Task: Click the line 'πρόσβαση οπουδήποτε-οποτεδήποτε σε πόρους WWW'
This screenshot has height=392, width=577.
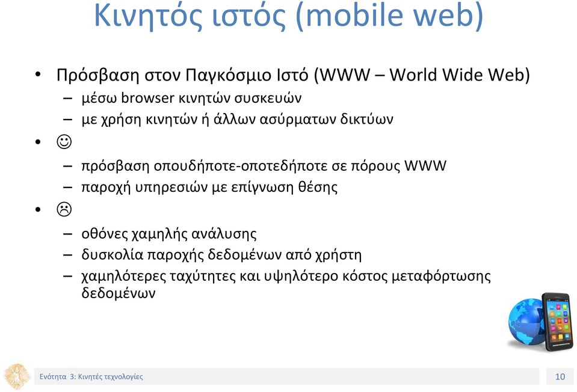Action: point(264,166)
